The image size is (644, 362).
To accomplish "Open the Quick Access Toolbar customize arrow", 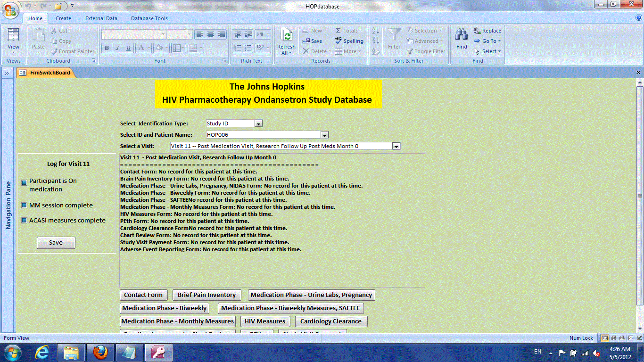I will [x=72, y=6].
